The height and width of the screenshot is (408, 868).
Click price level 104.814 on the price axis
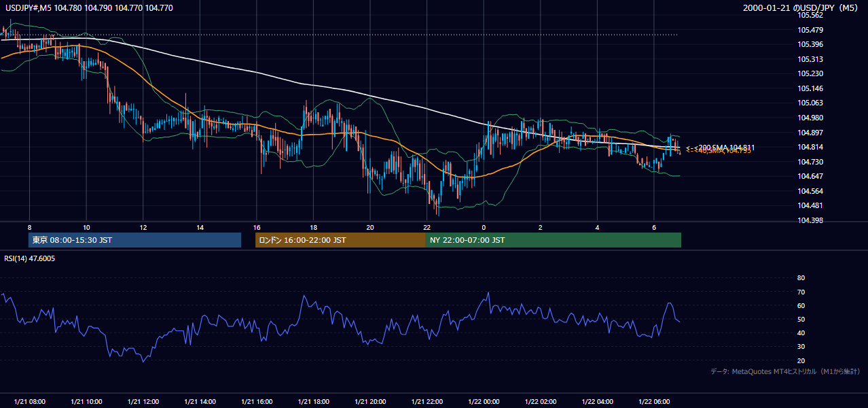[810, 147]
